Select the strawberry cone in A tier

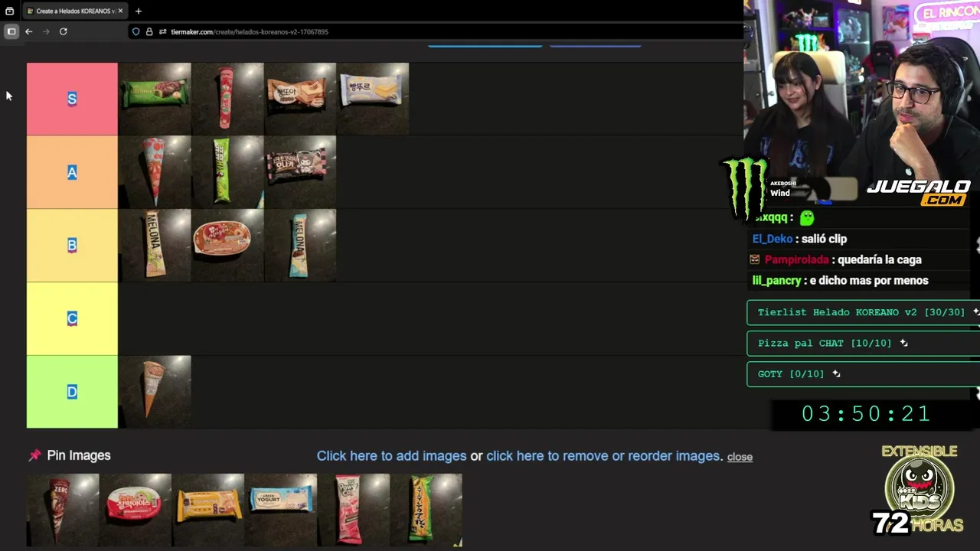[x=155, y=172]
